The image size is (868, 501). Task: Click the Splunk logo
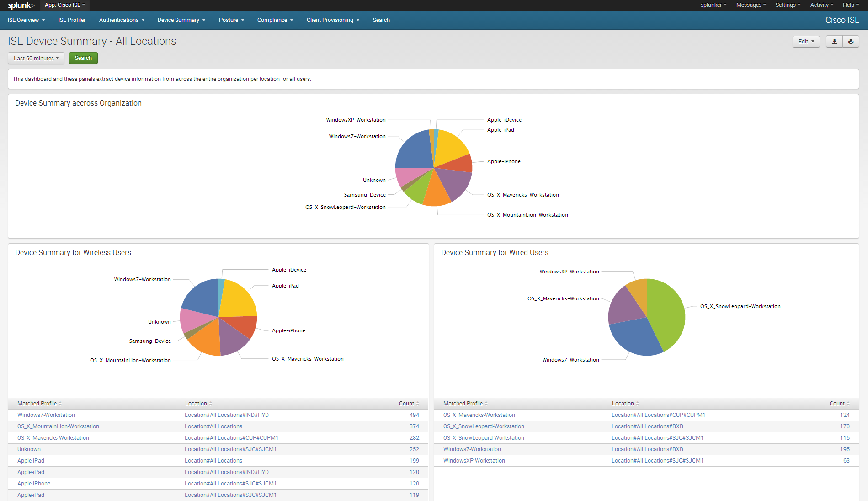coord(21,5)
